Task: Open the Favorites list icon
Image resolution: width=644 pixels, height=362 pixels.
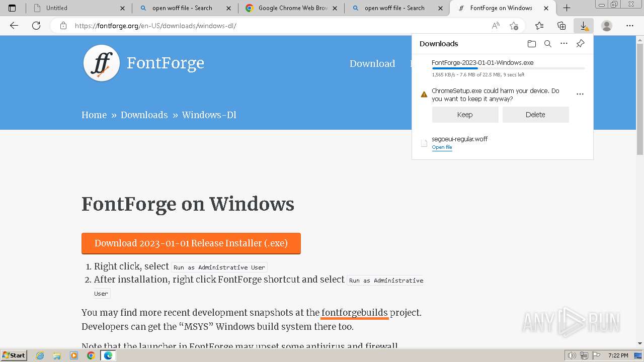Action: coord(539,26)
